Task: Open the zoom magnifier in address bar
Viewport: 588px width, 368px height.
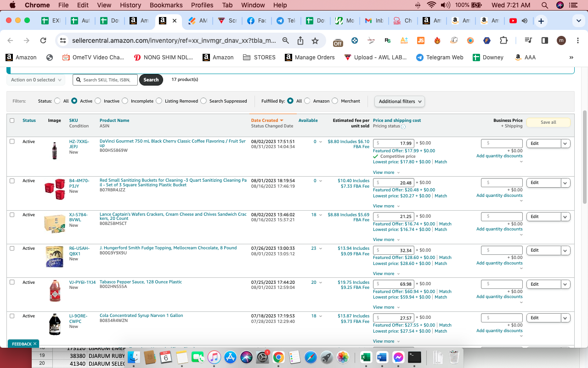Action: click(286, 40)
